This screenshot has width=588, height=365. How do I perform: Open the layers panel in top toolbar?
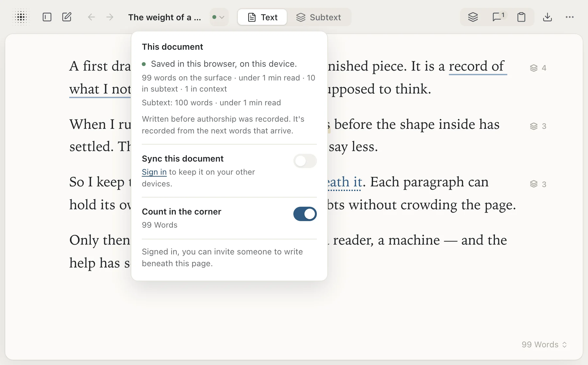click(473, 17)
